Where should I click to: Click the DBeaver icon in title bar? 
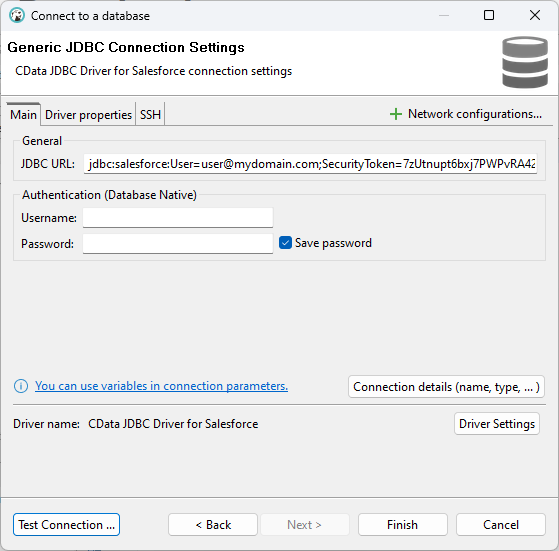tap(16, 16)
